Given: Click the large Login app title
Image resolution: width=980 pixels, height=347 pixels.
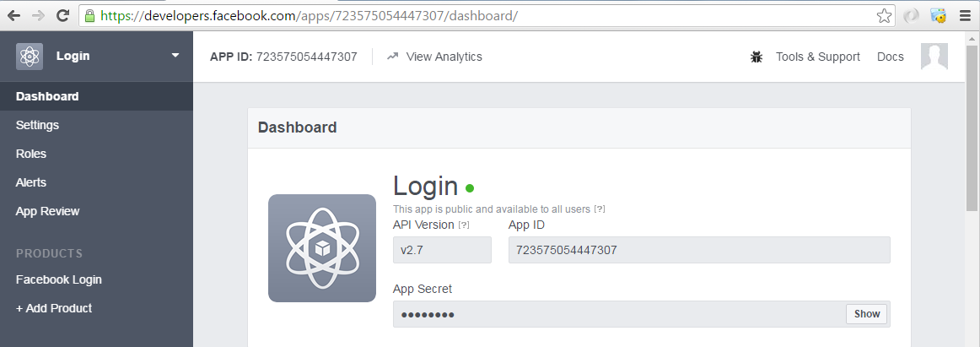Looking at the screenshot, I should point(426,187).
